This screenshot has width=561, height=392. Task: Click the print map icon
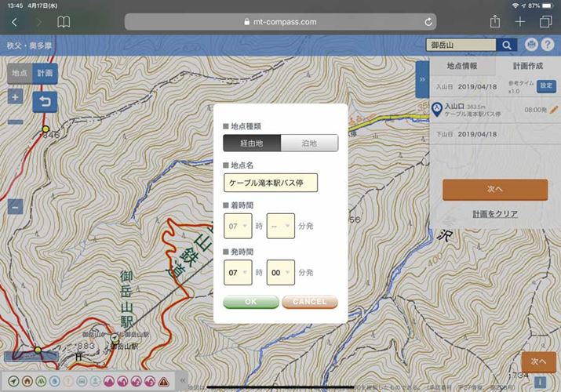[x=532, y=45]
